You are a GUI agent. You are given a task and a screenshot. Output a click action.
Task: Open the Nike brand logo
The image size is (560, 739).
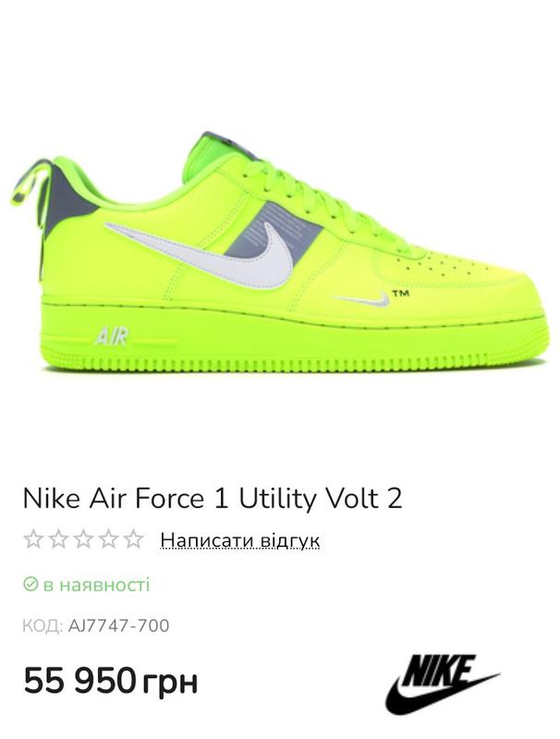coord(442,684)
